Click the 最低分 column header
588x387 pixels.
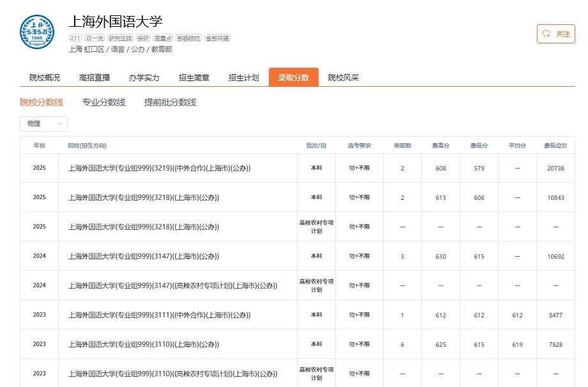coord(479,146)
